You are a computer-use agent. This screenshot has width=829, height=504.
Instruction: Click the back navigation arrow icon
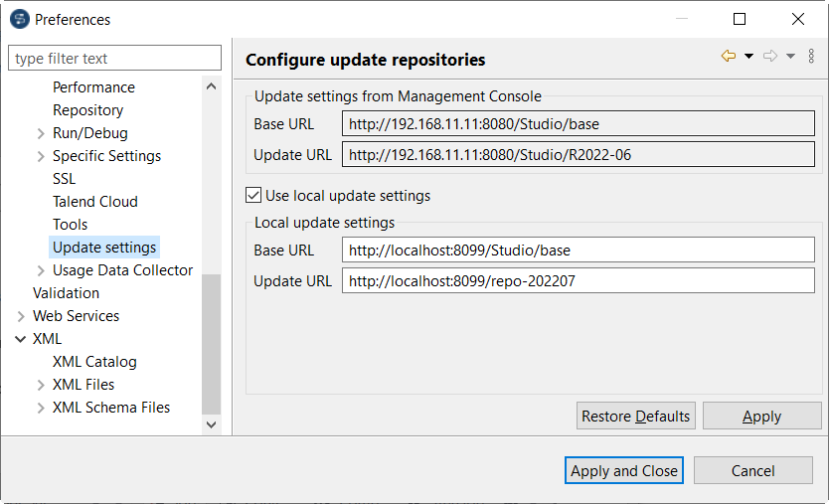tap(729, 57)
